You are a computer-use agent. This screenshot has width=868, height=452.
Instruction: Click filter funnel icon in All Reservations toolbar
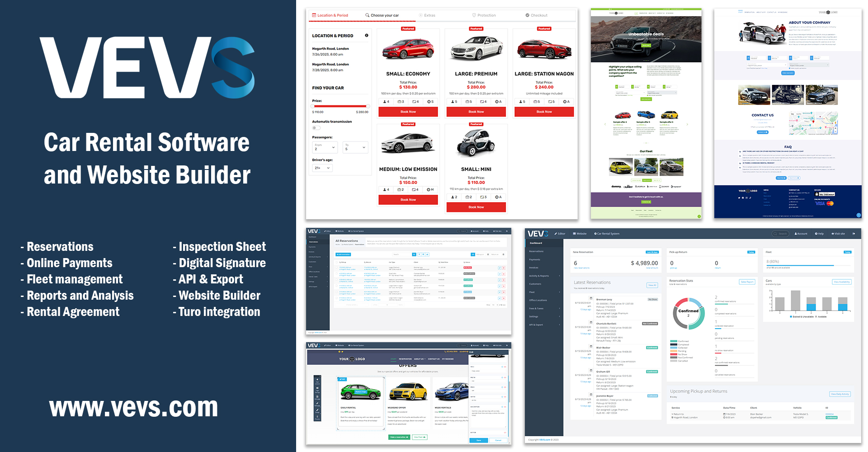[x=419, y=254]
